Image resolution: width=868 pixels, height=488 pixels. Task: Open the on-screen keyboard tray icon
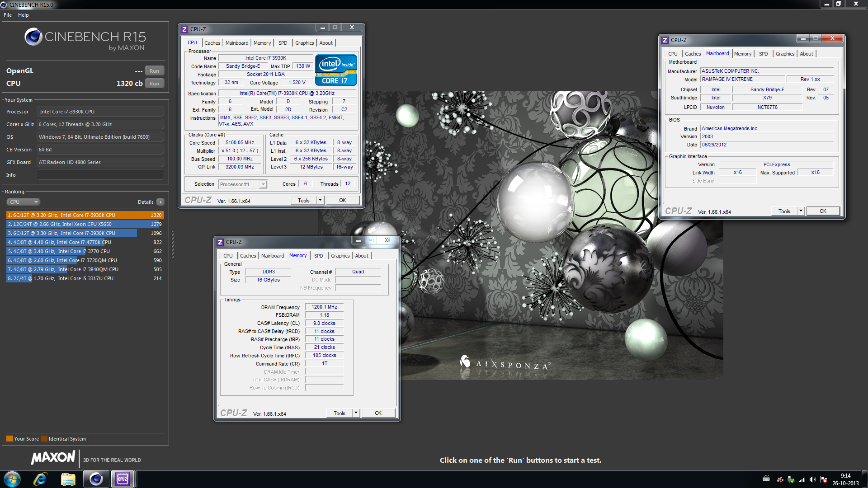point(766,479)
